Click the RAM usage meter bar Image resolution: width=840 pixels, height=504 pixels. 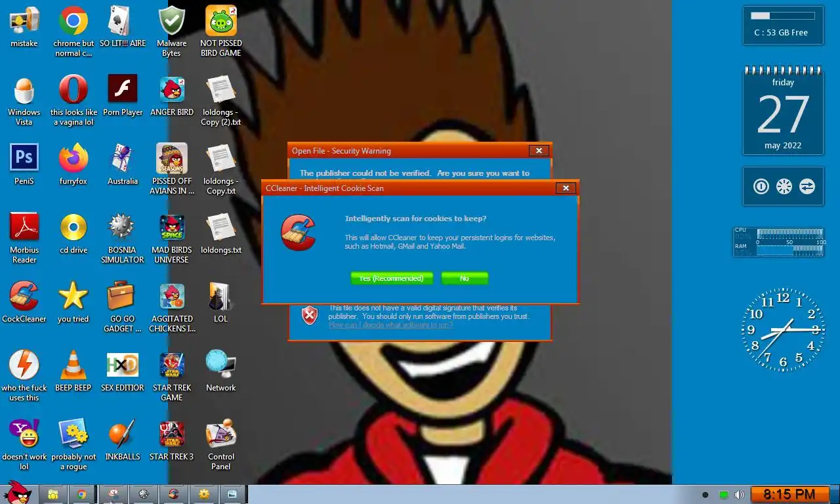790,251
